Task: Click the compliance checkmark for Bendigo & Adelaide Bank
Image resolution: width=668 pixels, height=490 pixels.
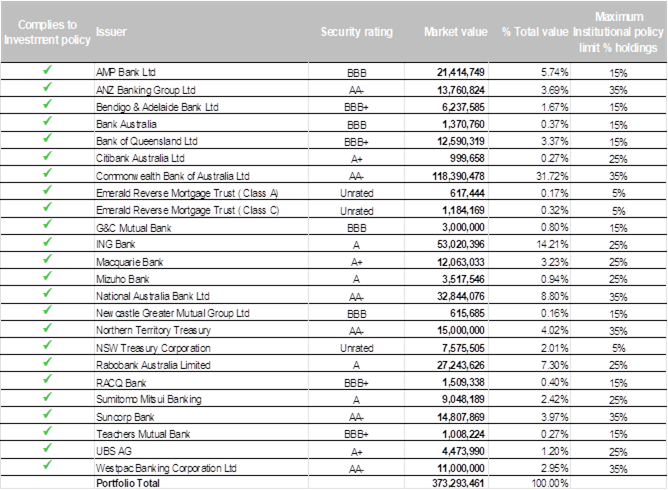Action: (x=47, y=104)
